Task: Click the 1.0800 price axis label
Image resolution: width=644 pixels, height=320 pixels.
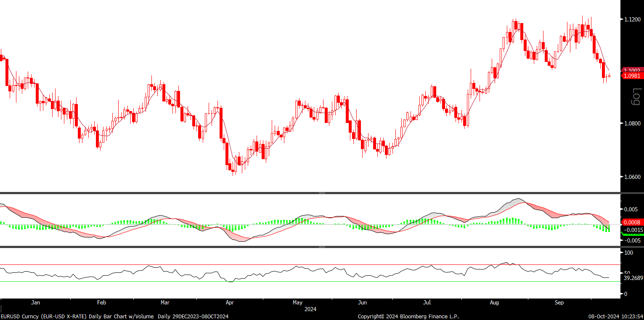Action: [633, 124]
